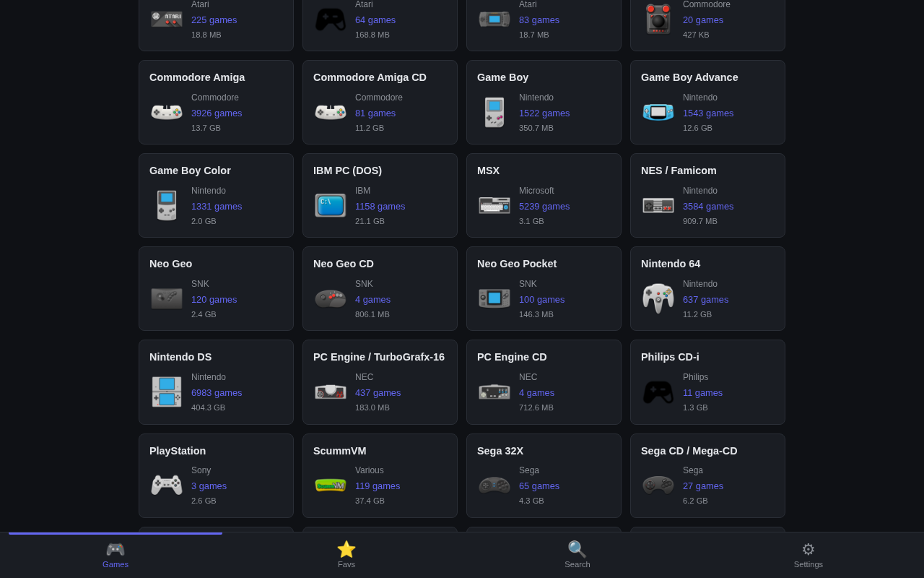This screenshot has width=924, height=578.
Task: Click the Microsoft manufacturer label under MSX
Action: click(x=536, y=191)
